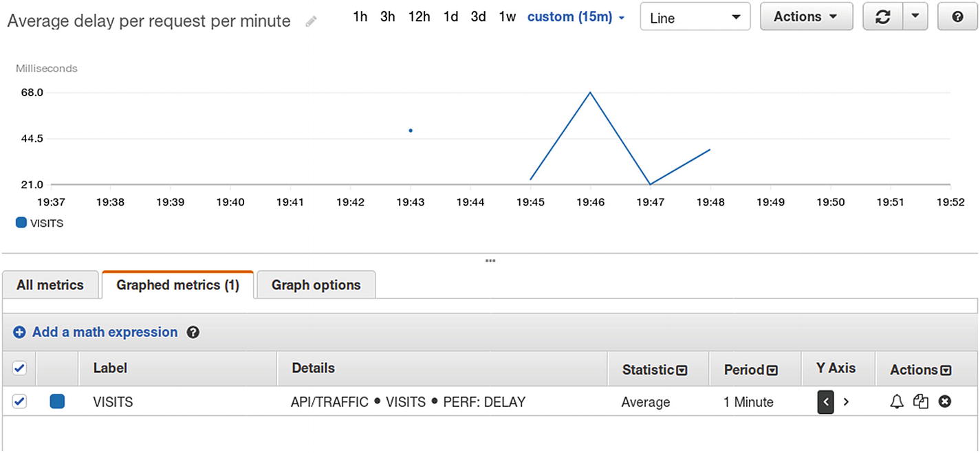Open the Line graph type dropdown

coord(695,17)
